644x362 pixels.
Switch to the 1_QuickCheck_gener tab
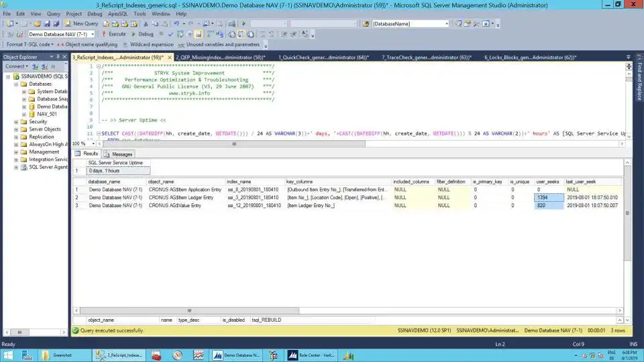coord(323,58)
